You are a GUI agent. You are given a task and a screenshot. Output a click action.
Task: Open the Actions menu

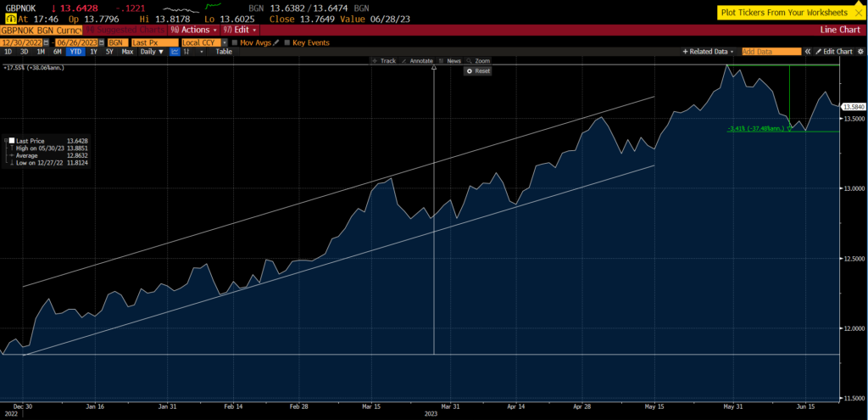[x=193, y=30]
